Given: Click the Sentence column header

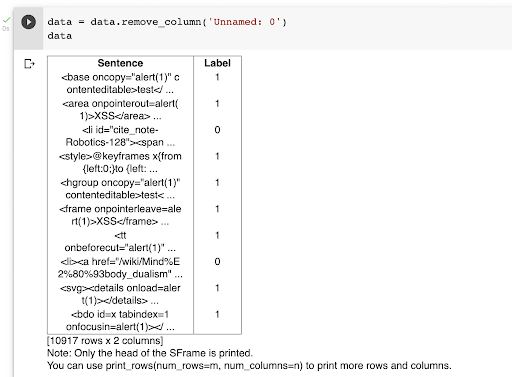Looking at the screenshot, I should pyautogui.click(x=120, y=63).
